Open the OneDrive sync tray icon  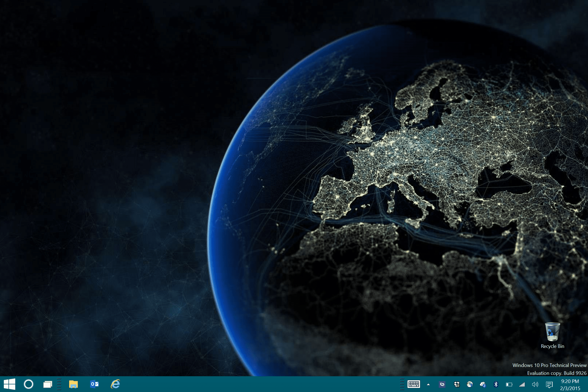(x=483, y=384)
